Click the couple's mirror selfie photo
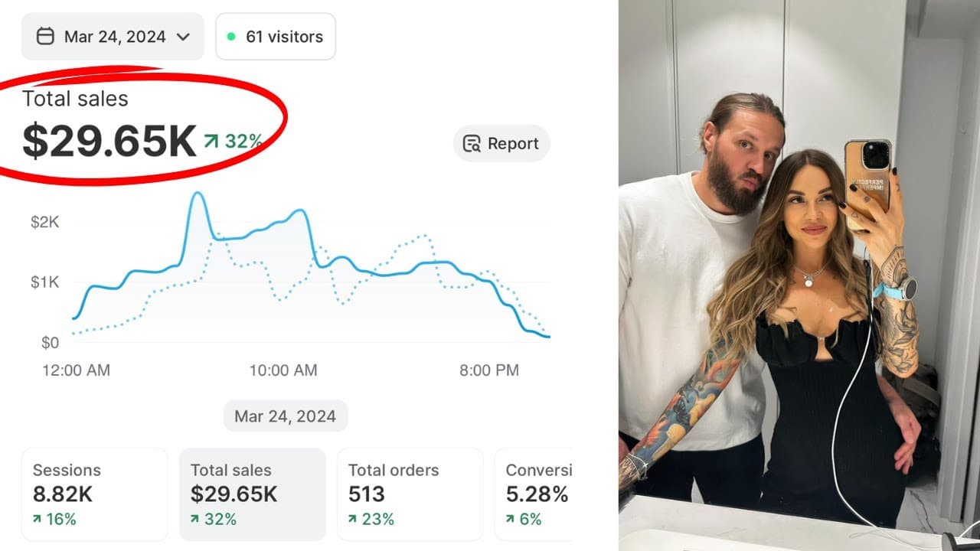The width and height of the screenshot is (980, 551). (799, 275)
